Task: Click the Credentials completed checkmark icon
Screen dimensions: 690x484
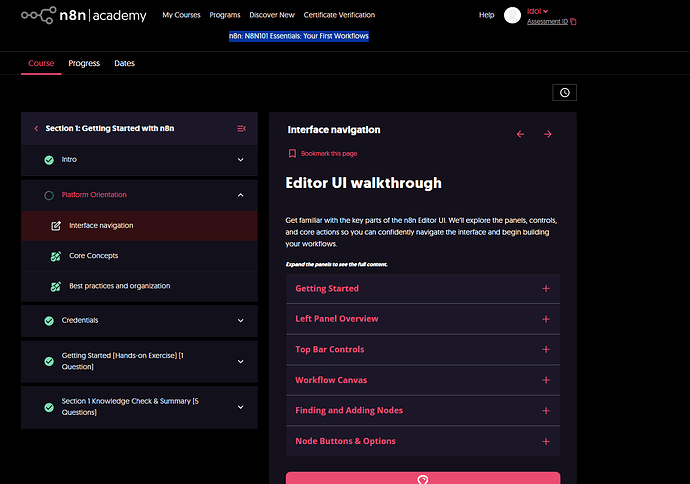Action: point(49,321)
